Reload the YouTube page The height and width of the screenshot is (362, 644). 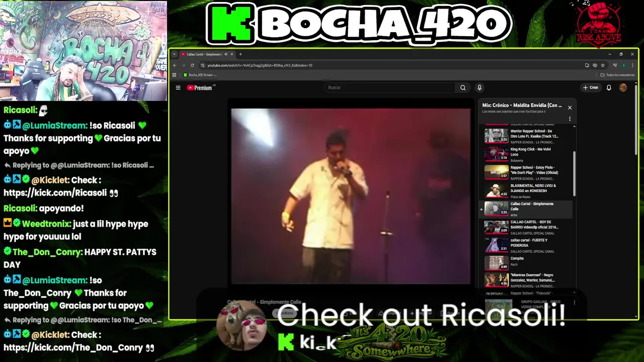pos(192,65)
